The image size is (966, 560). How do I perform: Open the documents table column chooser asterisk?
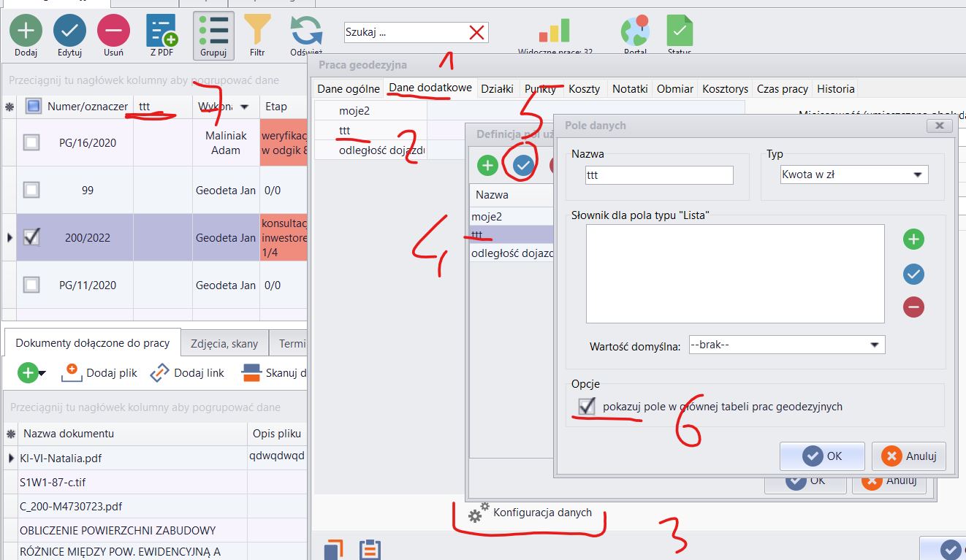pyautogui.click(x=9, y=434)
